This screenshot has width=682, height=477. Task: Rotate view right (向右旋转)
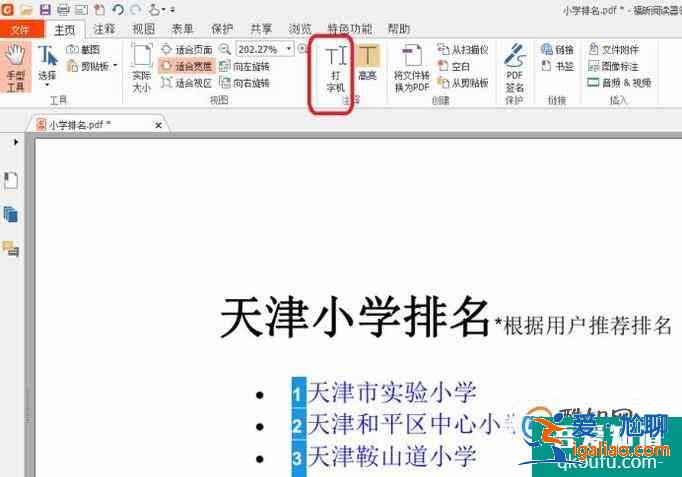[244, 83]
